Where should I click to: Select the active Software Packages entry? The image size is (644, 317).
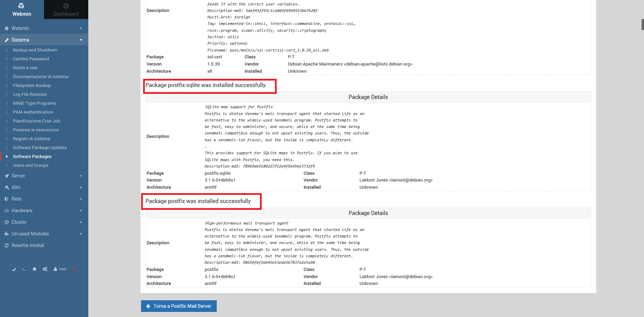point(32,156)
